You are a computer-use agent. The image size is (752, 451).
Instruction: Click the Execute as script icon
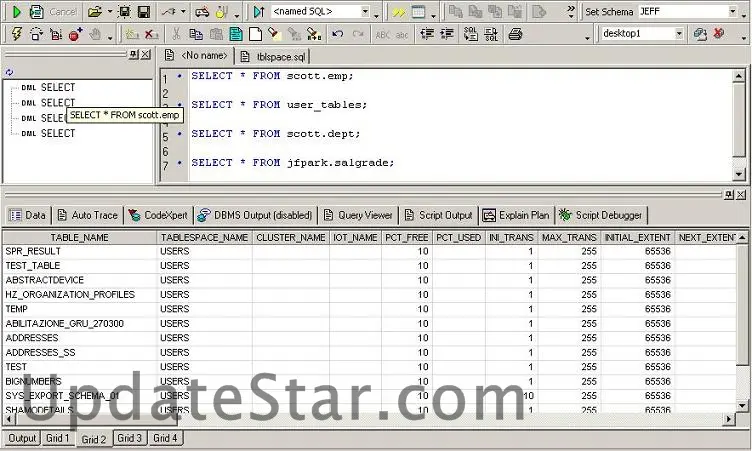(x=36, y=12)
